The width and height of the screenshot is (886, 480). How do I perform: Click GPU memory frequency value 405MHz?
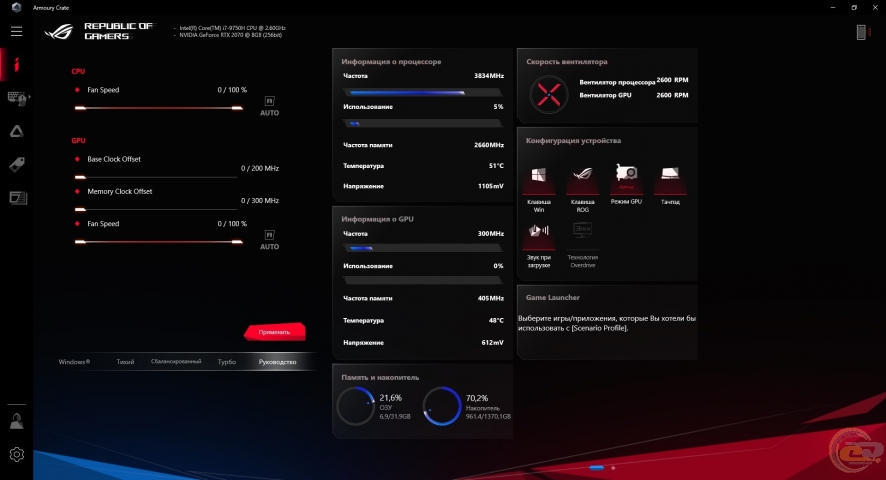tap(490, 298)
